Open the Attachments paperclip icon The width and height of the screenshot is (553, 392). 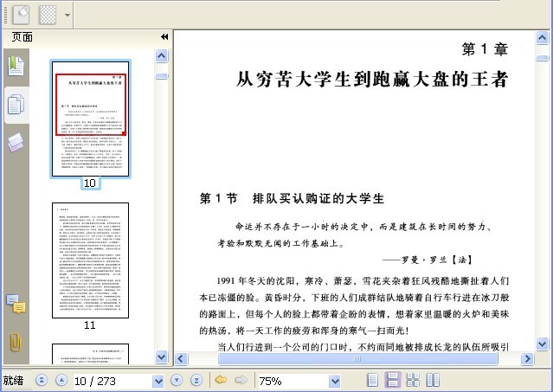click(x=16, y=342)
